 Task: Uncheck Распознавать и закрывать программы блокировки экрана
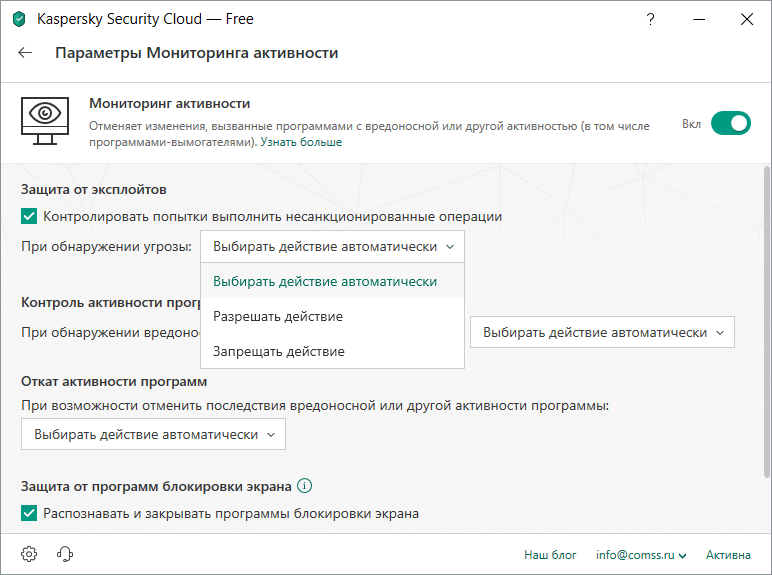tap(29, 513)
